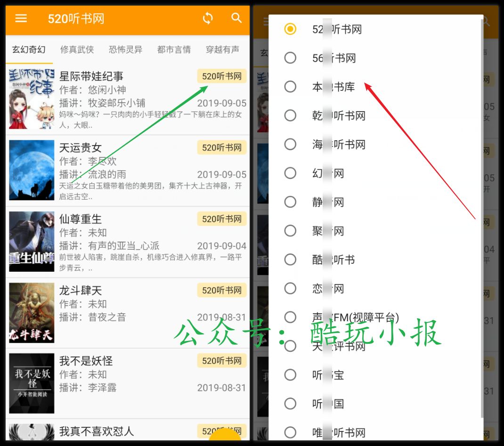Select the 本…书库 radio button
504x446 pixels.
(x=290, y=87)
